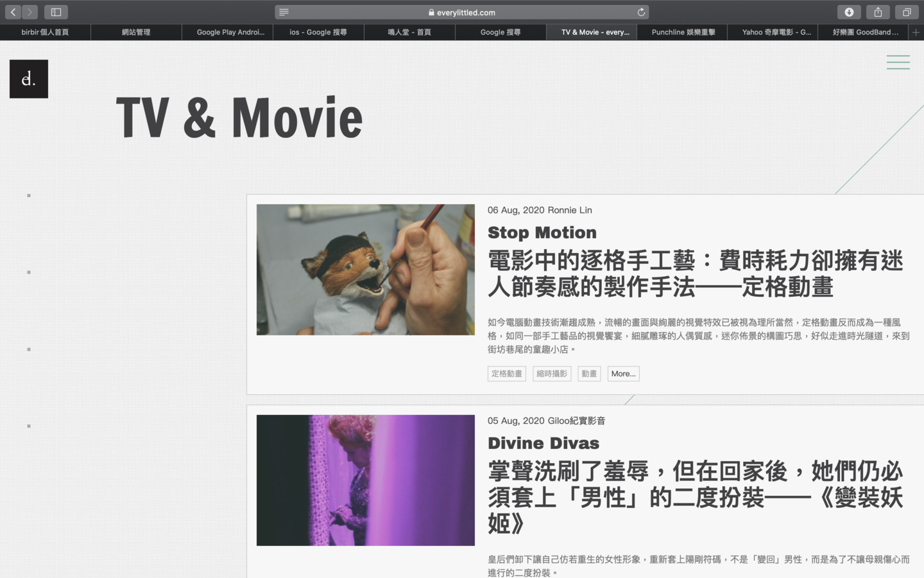Click author Giloo紀實影音

pos(576,421)
